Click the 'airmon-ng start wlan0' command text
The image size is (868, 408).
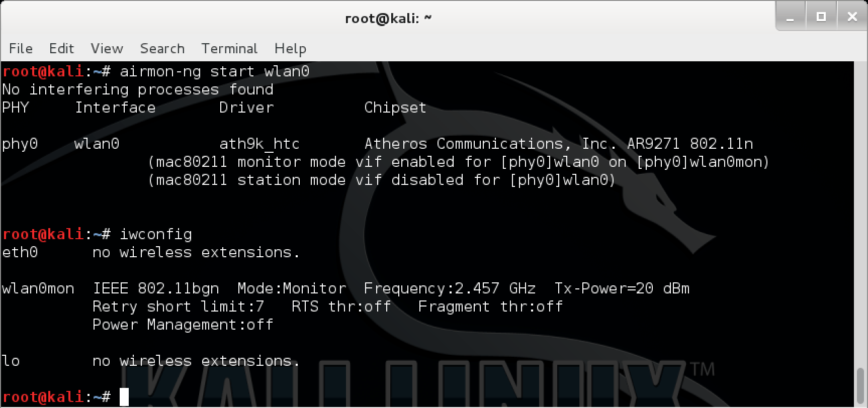tap(214, 71)
